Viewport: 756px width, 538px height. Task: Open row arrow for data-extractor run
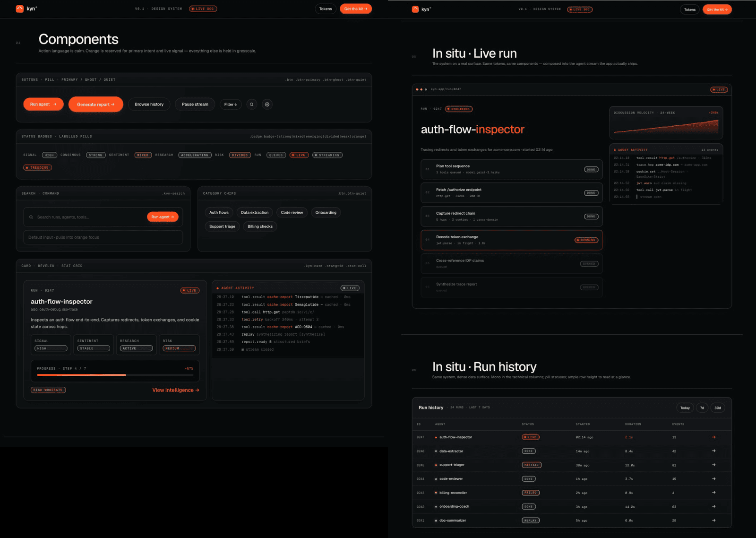[x=713, y=451]
